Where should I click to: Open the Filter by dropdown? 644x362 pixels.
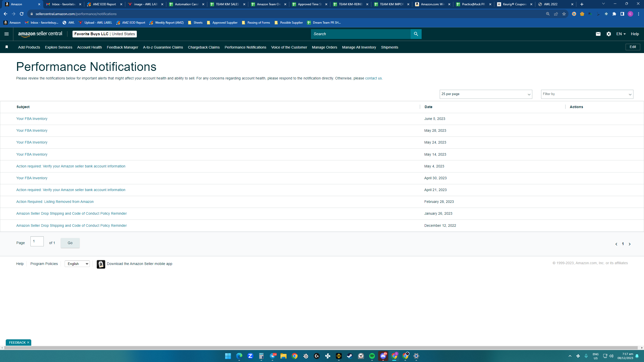coord(587,94)
